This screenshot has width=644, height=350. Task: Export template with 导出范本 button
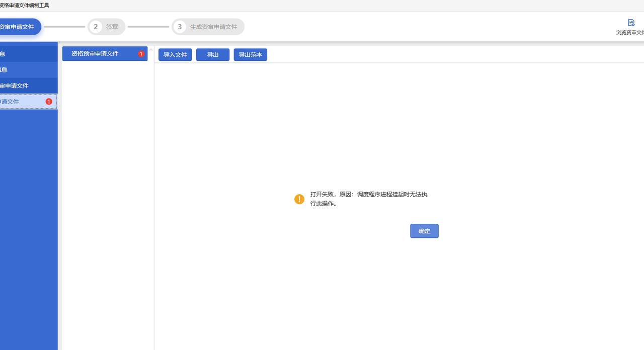(250, 55)
